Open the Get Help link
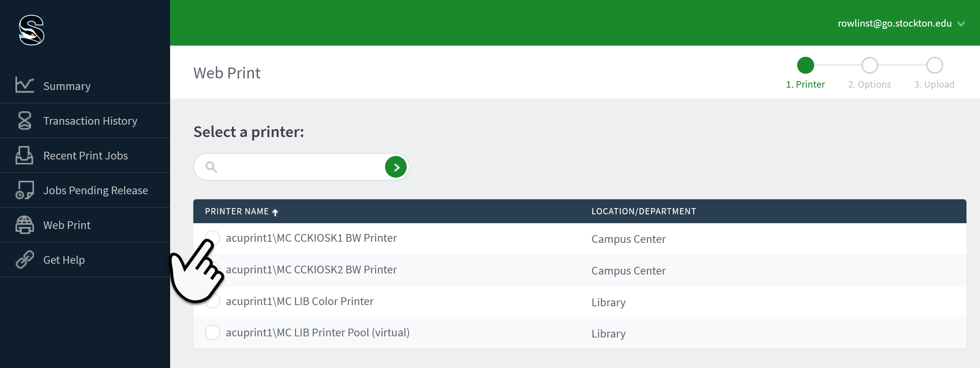Image resolution: width=980 pixels, height=368 pixels. click(64, 260)
